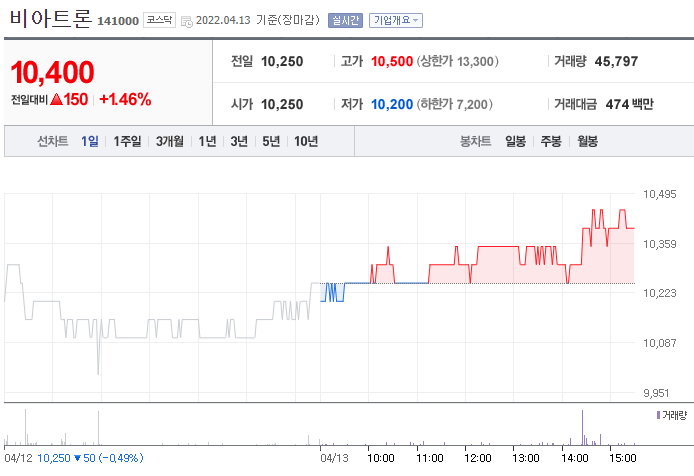
Task: Click the 거래량 value 45,797
Action: 616,62
